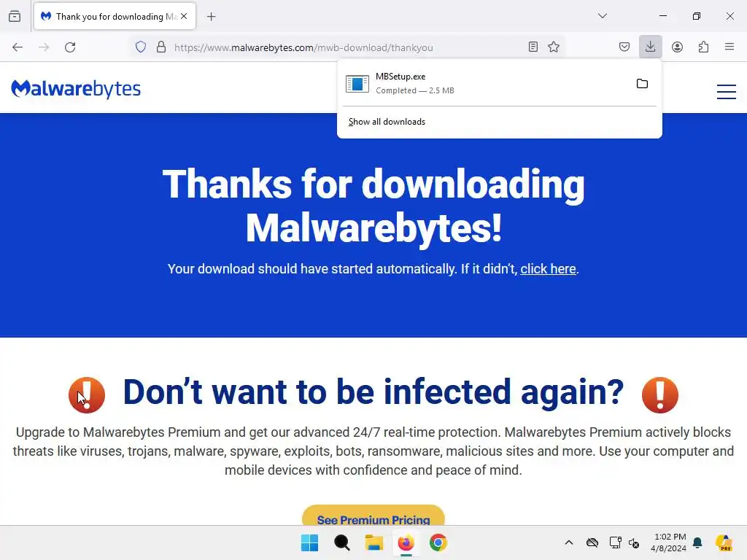
Task: Open downloaded MBSetup.exe file
Action: (484, 83)
